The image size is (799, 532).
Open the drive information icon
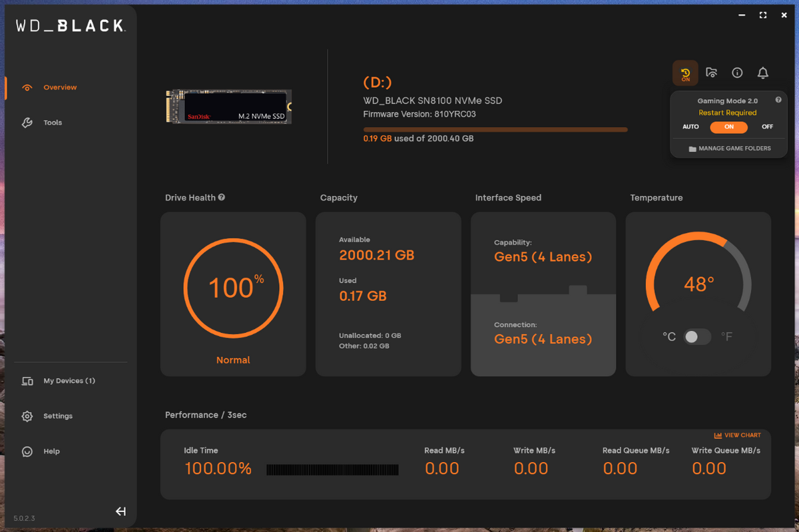click(737, 73)
